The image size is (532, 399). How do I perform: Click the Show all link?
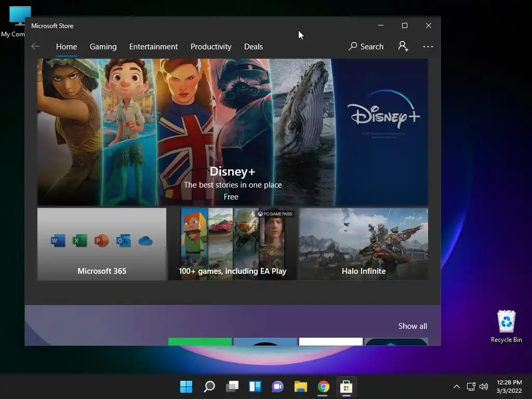click(413, 326)
